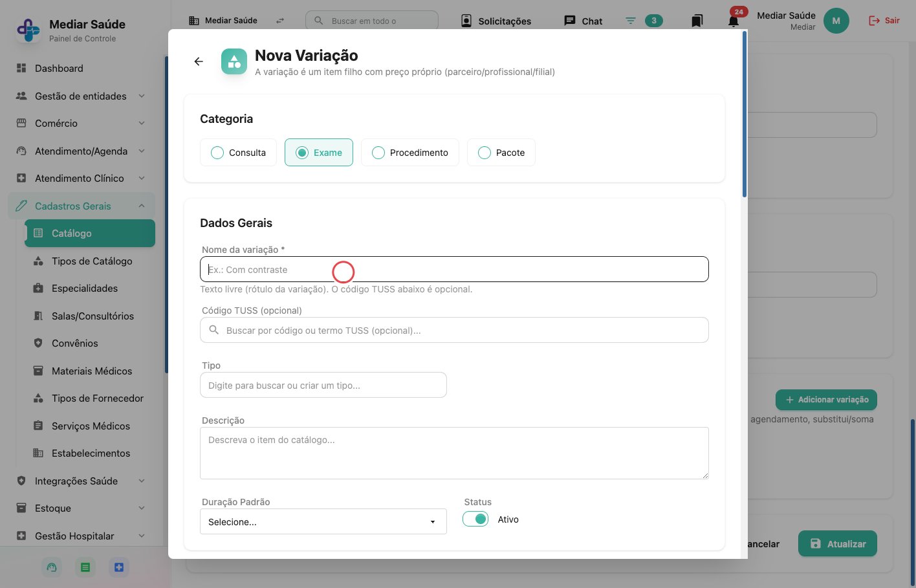This screenshot has width=916, height=588.
Task: Expand the Atendimento Clínico menu chevron
Action: click(x=142, y=178)
